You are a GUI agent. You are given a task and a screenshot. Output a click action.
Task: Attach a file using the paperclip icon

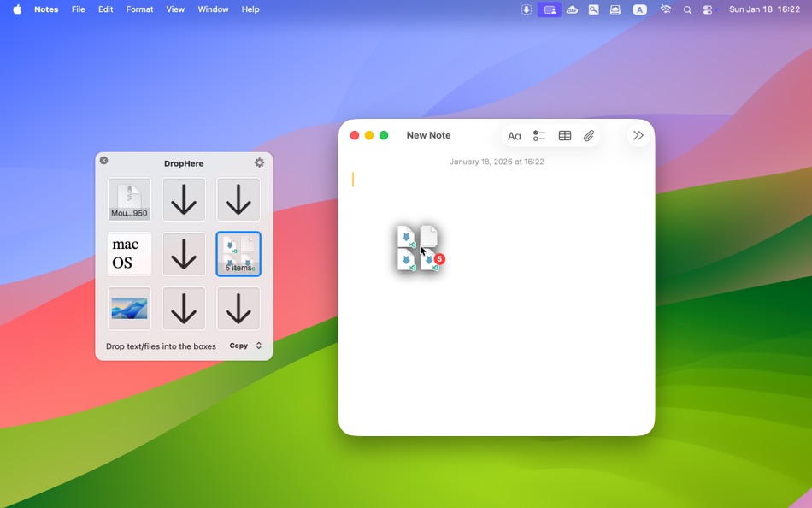(x=589, y=135)
